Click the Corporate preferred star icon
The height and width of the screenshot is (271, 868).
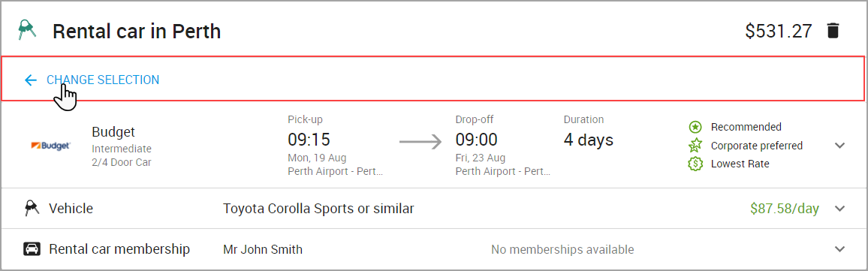(695, 146)
